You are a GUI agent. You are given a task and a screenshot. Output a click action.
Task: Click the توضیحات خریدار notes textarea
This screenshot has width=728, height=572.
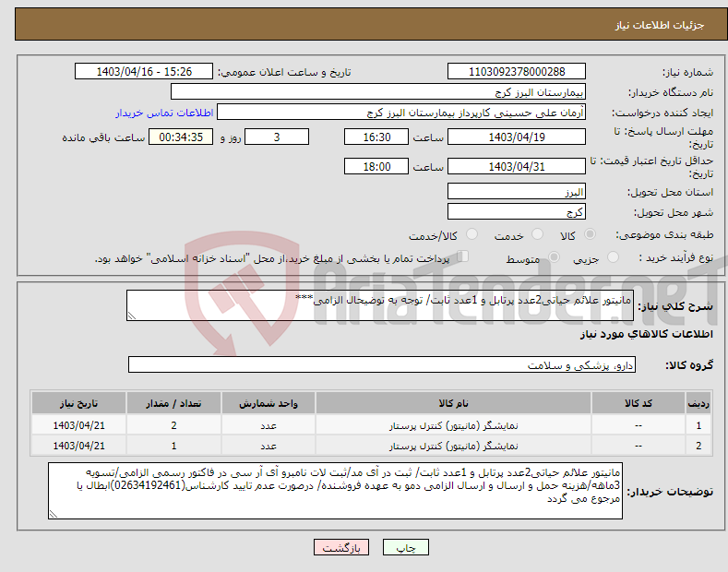pos(335,491)
